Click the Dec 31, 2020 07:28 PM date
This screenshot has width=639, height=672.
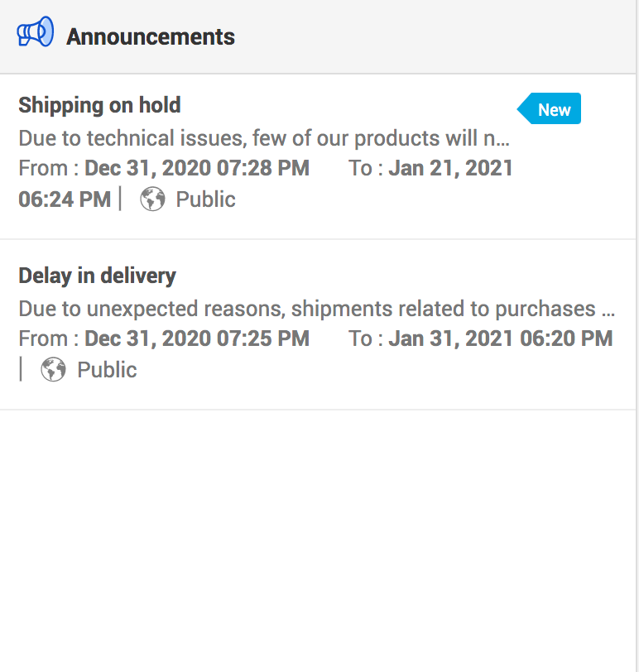pos(197,169)
